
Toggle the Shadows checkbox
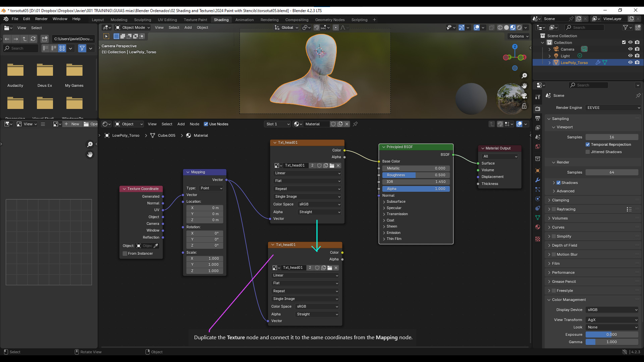[558, 183]
